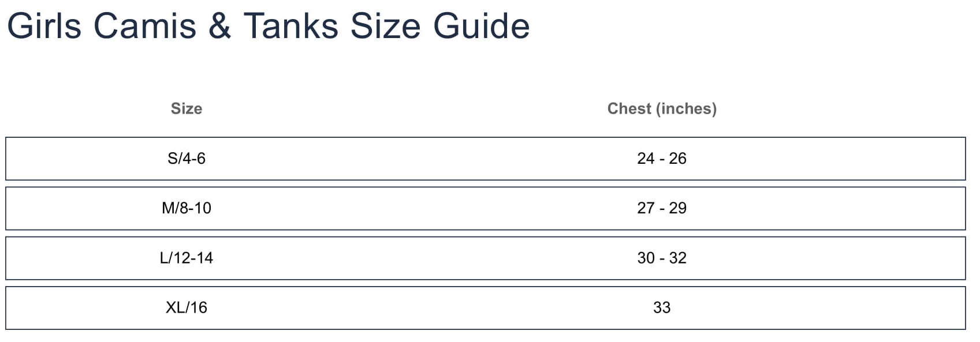Click the chest value 33 for XL/16
Image resolution: width=980 pixels, height=342 pixels.
662,307
